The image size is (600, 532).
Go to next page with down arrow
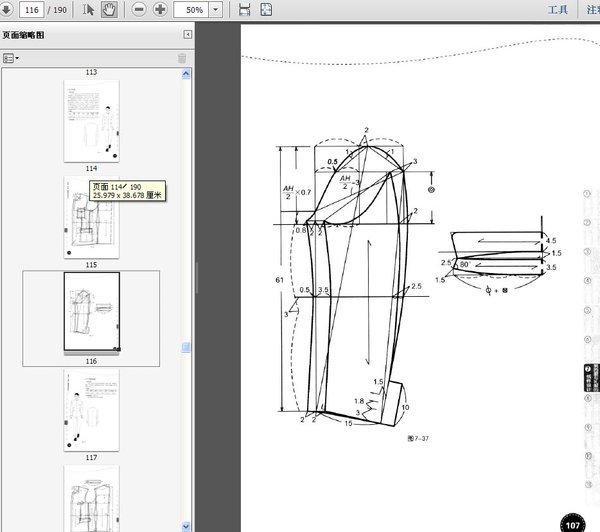click(6, 9)
